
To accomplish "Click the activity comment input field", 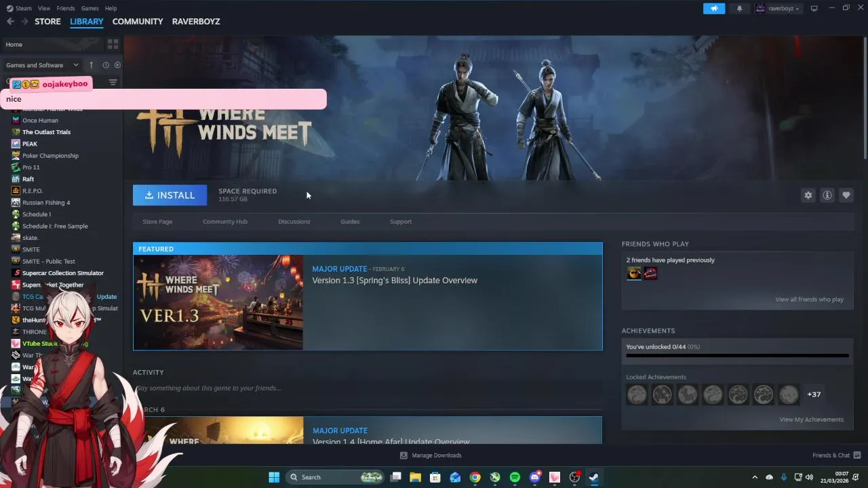I will pos(367,388).
